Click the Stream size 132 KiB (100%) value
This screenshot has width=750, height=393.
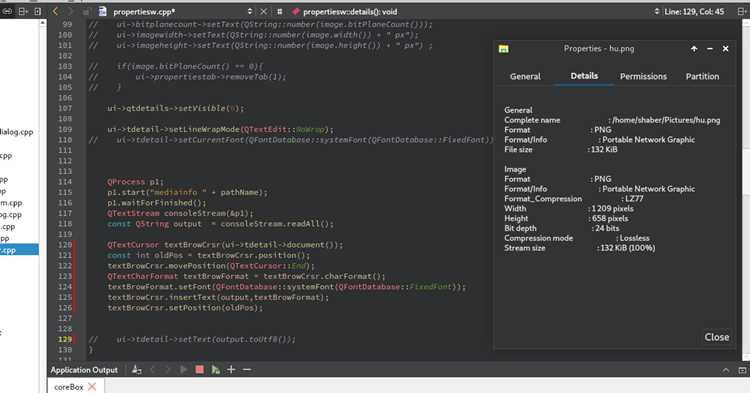(627, 248)
